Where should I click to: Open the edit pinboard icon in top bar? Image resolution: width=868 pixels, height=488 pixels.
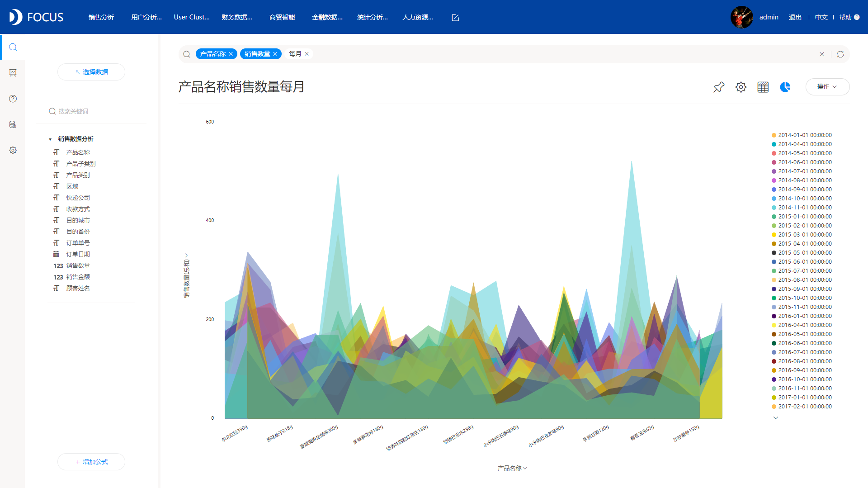[455, 18]
